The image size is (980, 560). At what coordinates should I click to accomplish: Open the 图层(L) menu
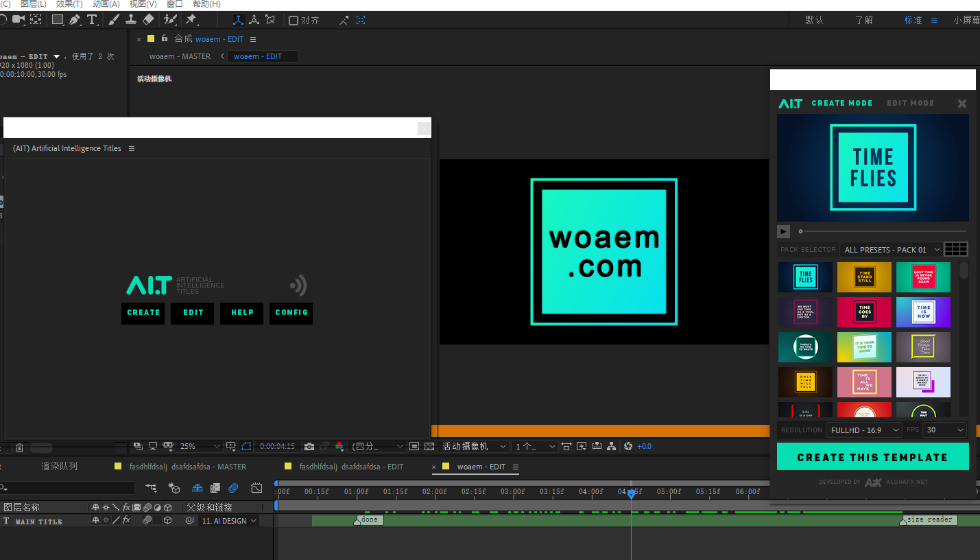[x=33, y=4]
